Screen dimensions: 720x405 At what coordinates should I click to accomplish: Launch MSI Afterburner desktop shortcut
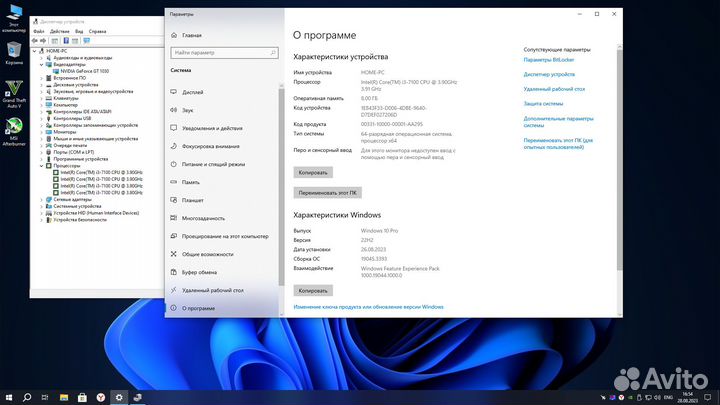[14, 132]
